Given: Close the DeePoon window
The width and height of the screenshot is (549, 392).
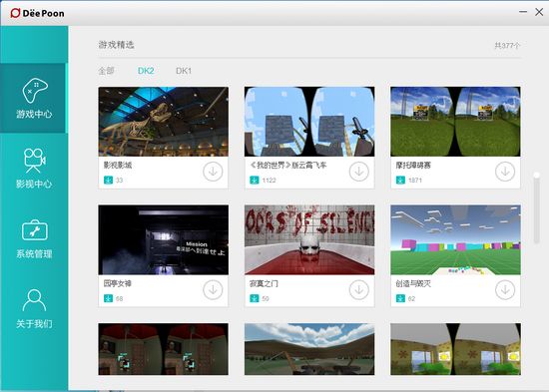Looking at the screenshot, I should 539,12.
